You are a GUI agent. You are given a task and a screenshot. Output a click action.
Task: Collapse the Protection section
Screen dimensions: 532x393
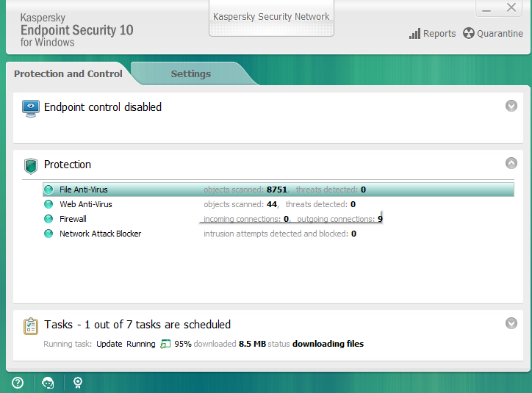coord(511,163)
